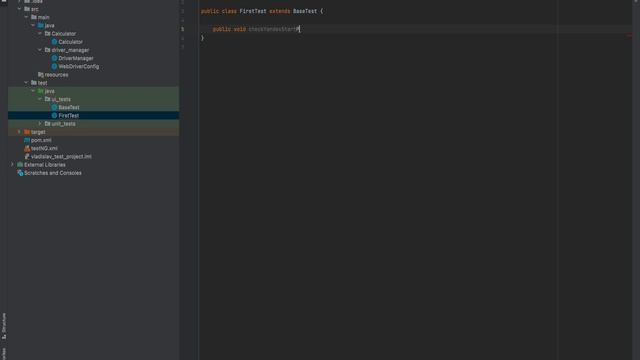The image size is (640, 360).
Task: Click the 'extends' keyword in editor
Action: 280,11
